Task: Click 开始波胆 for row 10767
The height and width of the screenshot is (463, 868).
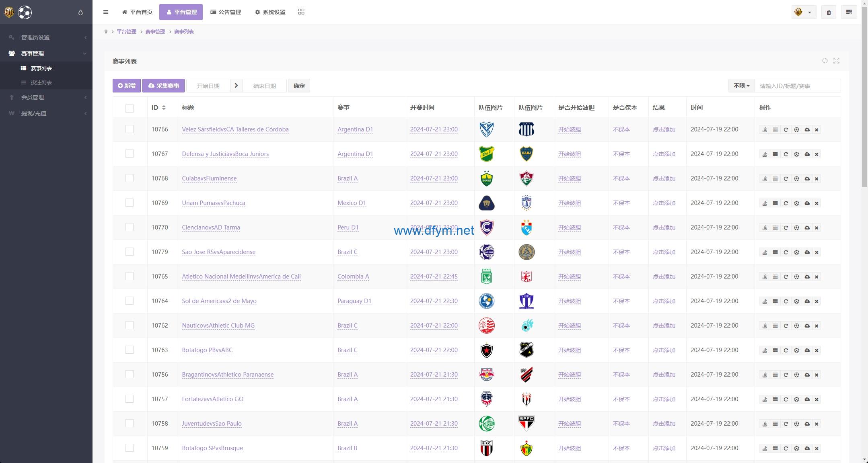Action: click(570, 154)
